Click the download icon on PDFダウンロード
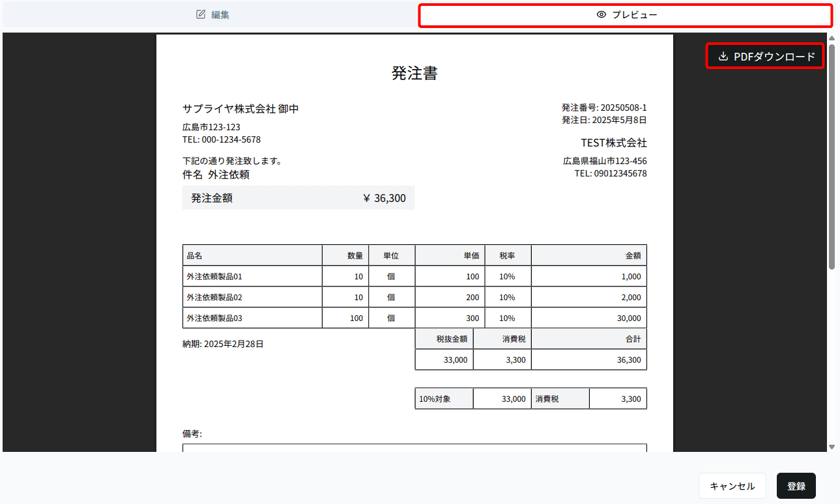Viewport: 840px width, 504px height. (723, 56)
